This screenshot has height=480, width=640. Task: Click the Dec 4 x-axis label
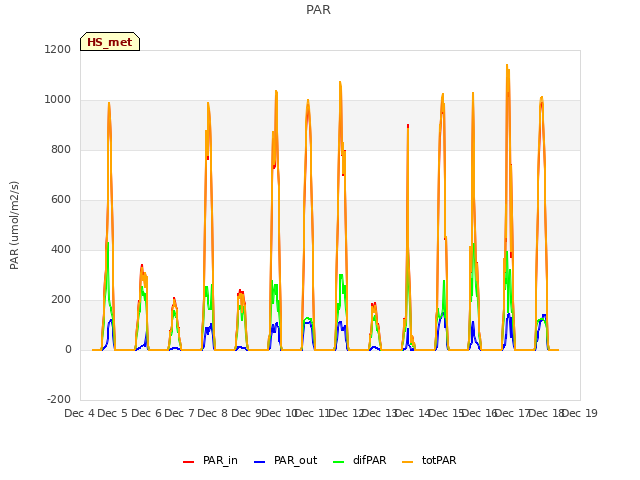pos(79,413)
